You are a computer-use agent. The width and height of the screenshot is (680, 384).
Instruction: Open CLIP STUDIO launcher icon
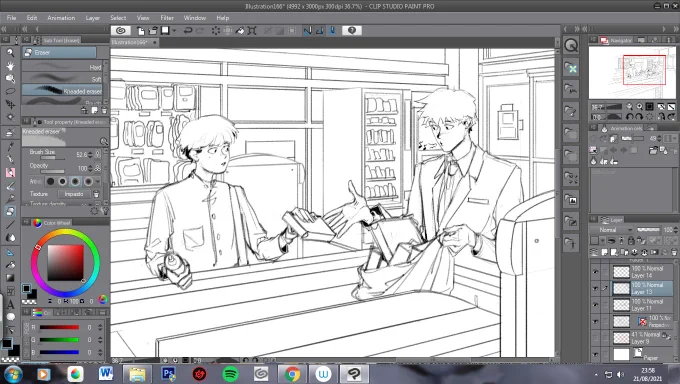point(121,30)
